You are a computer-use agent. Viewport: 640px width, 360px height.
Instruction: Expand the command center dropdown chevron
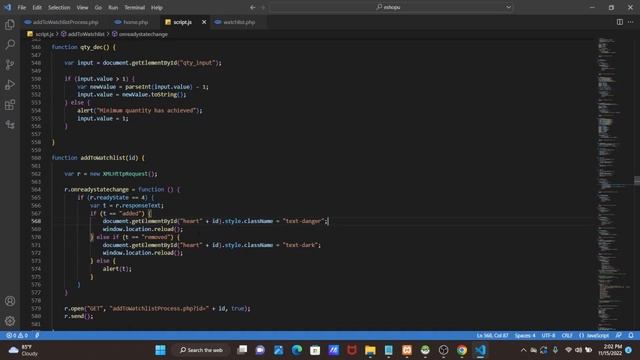[x=508, y=7]
